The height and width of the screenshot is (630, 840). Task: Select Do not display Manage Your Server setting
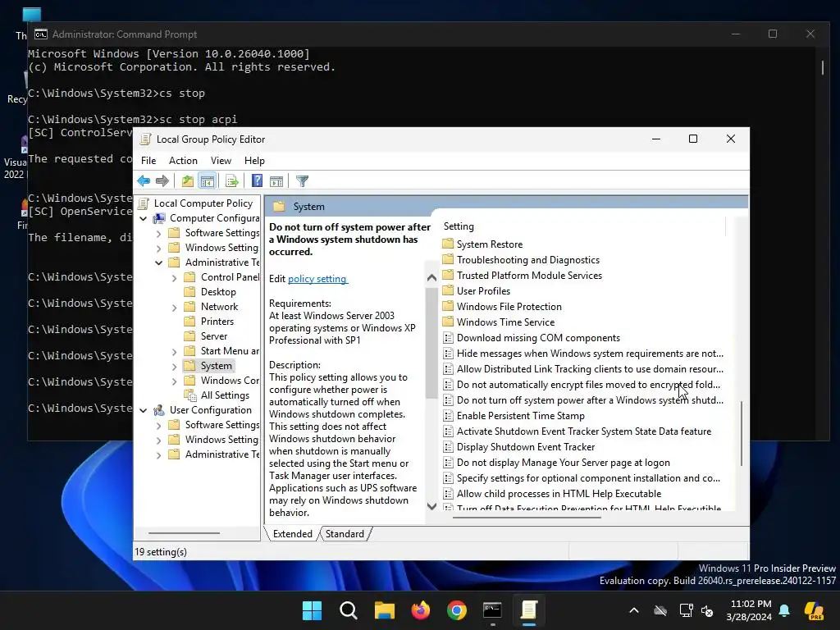[563, 463]
